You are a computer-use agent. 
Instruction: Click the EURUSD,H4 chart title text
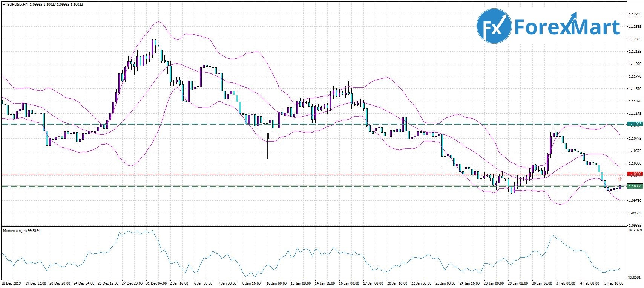17,5
